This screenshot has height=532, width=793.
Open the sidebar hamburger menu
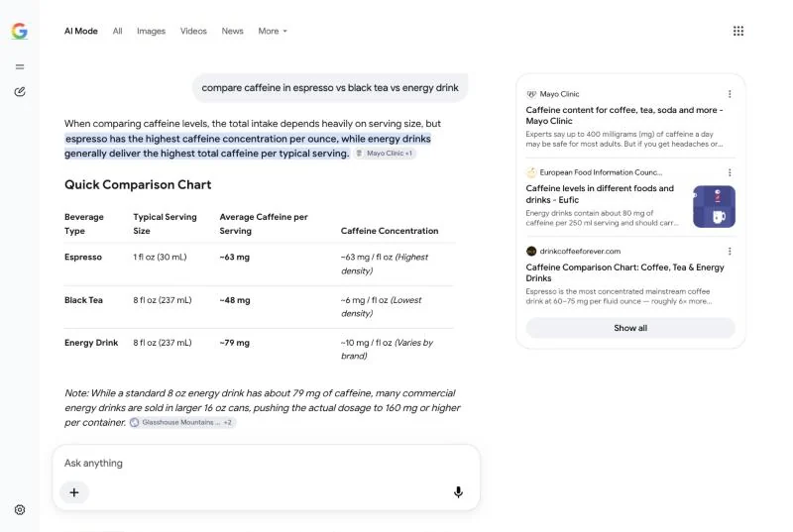(20, 66)
